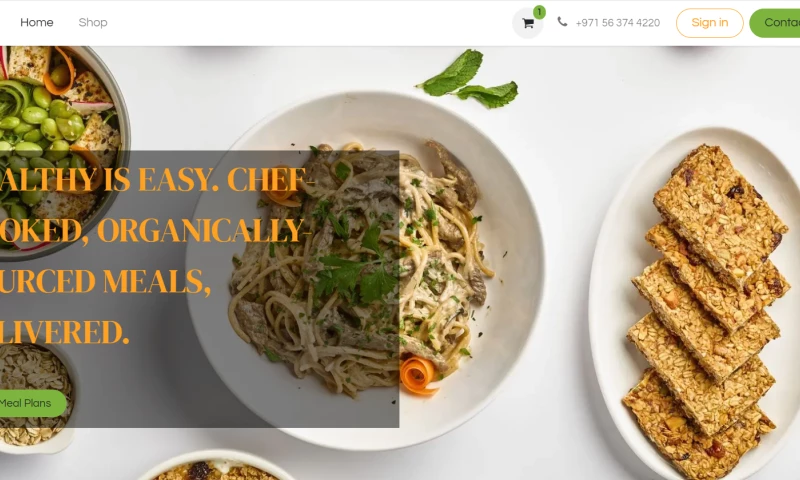Open the shopping cart icon
The height and width of the screenshot is (480, 800).
coord(528,23)
